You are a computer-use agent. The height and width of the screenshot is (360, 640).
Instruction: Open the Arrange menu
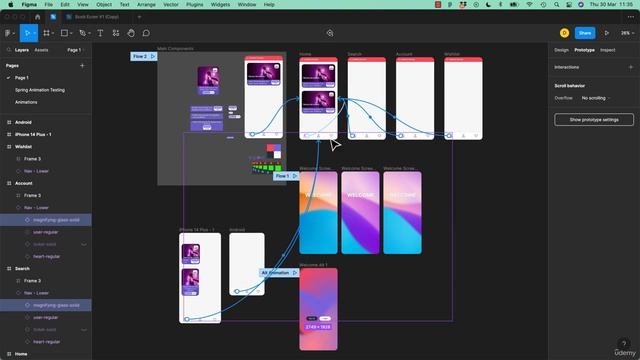[x=146, y=4]
